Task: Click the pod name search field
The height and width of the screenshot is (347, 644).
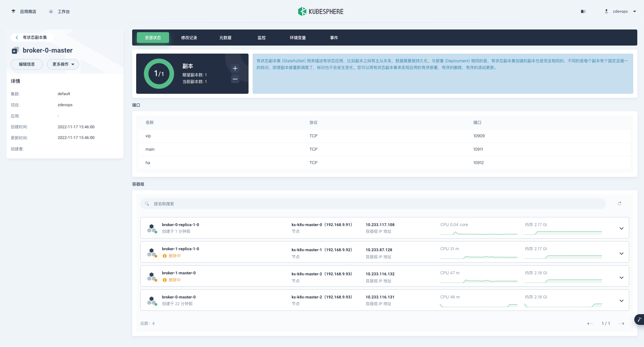Action: (x=373, y=204)
